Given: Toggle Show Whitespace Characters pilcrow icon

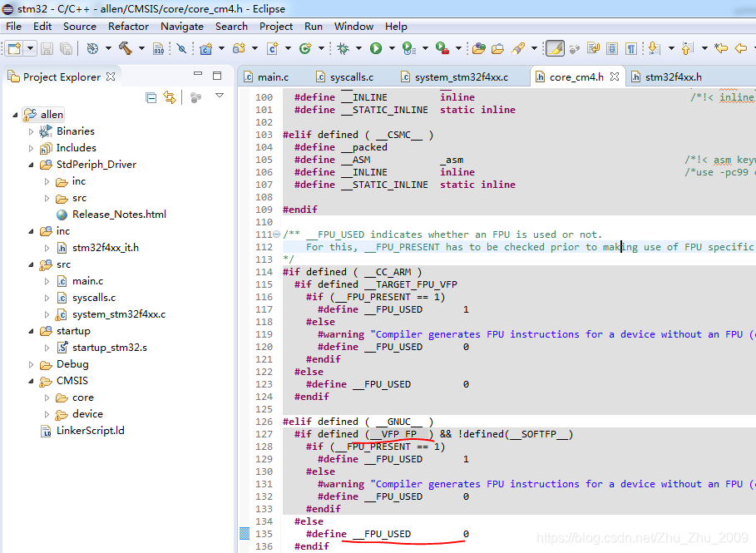Looking at the screenshot, I should pyautogui.click(x=631, y=48).
